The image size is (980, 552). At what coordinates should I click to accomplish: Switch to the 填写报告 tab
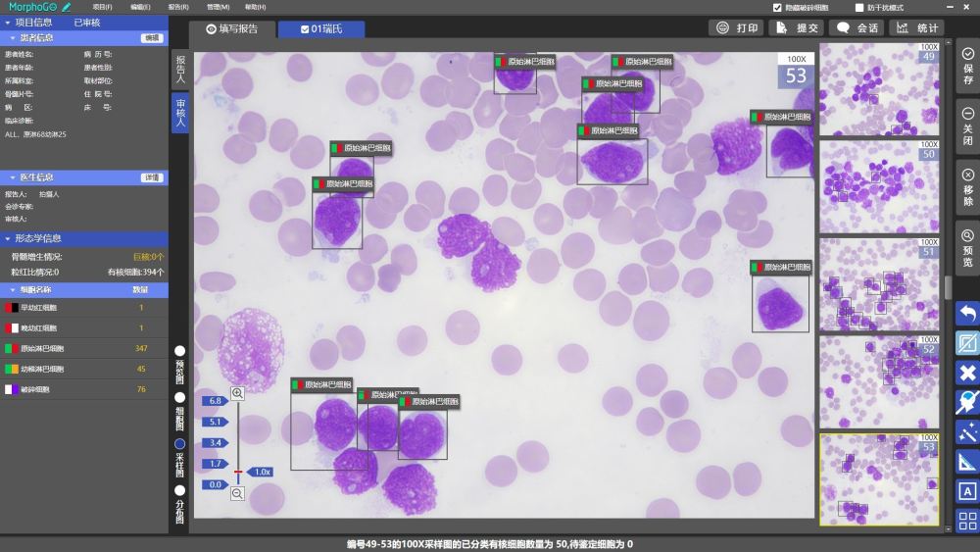point(232,28)
